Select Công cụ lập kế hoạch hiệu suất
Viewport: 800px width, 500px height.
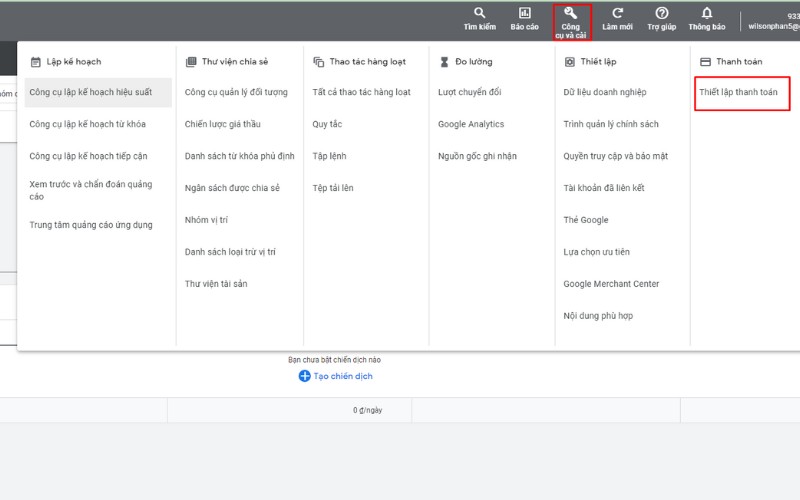(91, 92)
